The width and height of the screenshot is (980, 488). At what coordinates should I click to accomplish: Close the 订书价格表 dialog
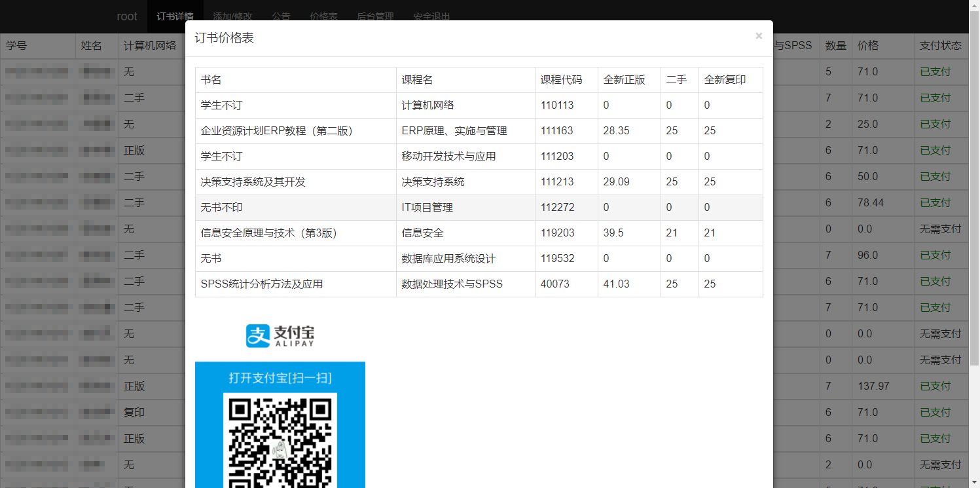pyautogui.click(x=759, y=36)
